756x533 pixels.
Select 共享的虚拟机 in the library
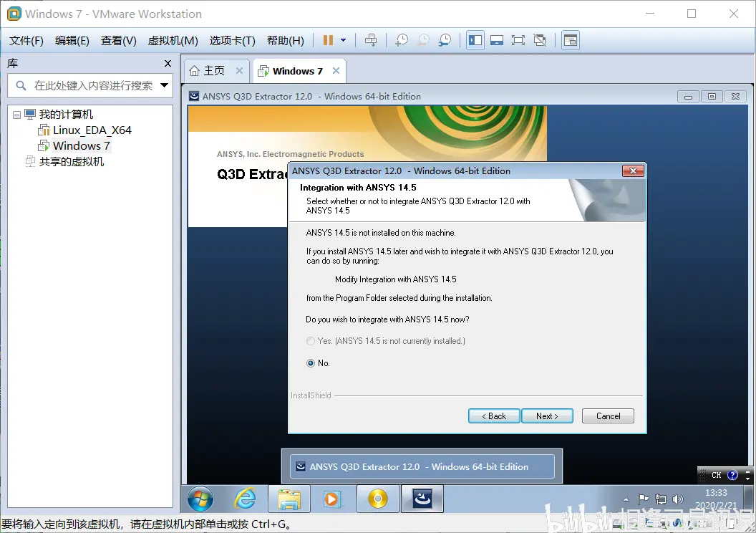pos(71,162)
